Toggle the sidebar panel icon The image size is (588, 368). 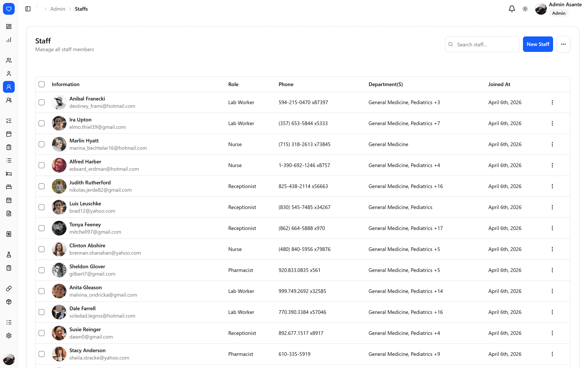28,9
